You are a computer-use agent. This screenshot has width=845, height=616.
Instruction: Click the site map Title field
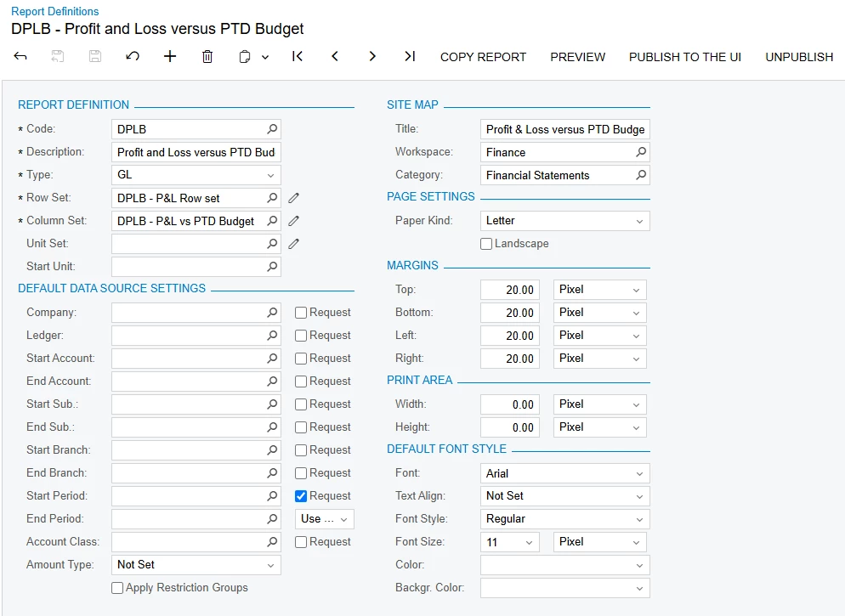(x=564, y=129)
